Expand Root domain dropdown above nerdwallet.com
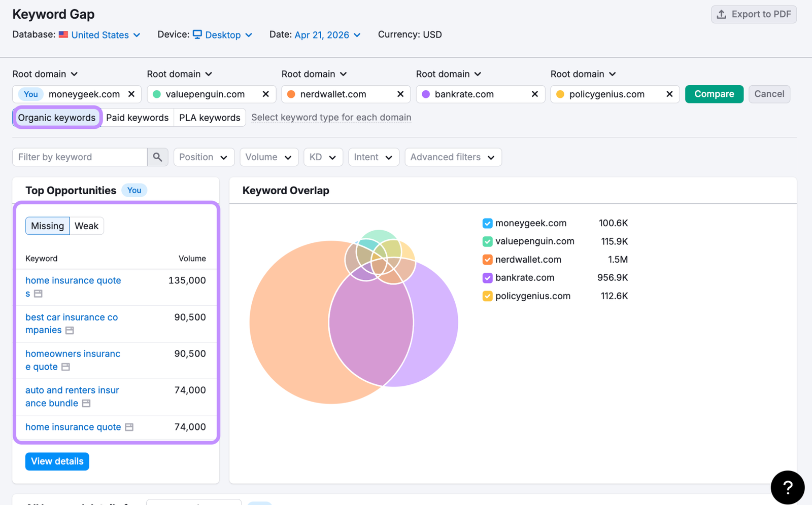Image resolution: width=812 pixels, height=505 pixels. point(314,74)
